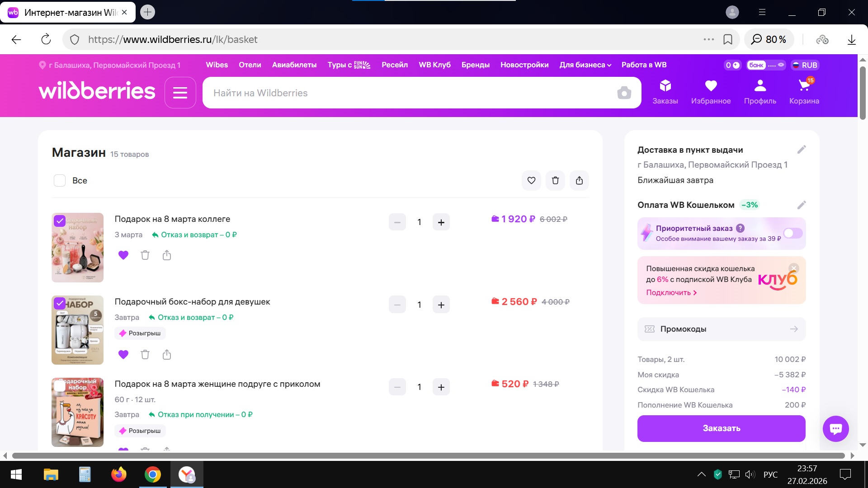Click the camera image search icon
Screen dimensions: 868x488
[624, 93]
